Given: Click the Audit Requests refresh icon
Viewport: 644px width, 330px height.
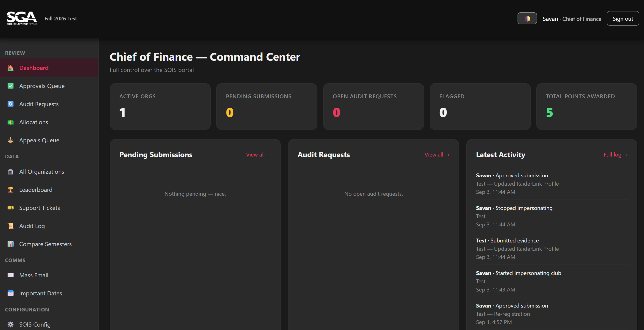Looking at the screenshot, I should pyautogui.click(x=11, y=104).
